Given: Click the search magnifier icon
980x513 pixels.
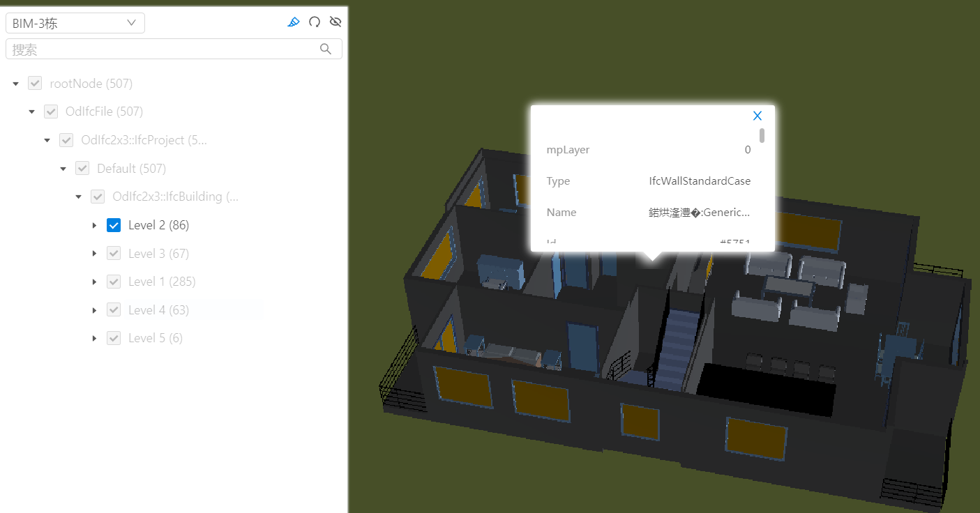Looking at the screenshot, I should click(x=326, y=49).
